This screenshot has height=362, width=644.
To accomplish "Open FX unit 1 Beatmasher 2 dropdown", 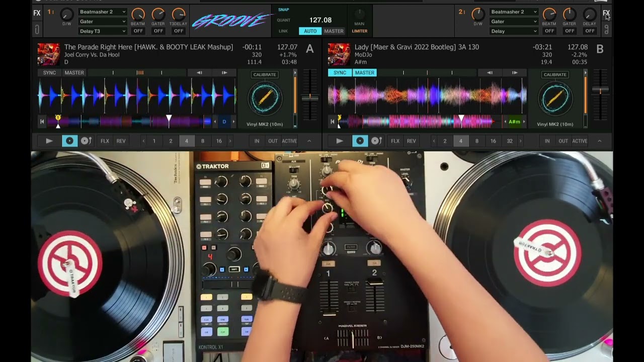I will (x=103, y=12).
